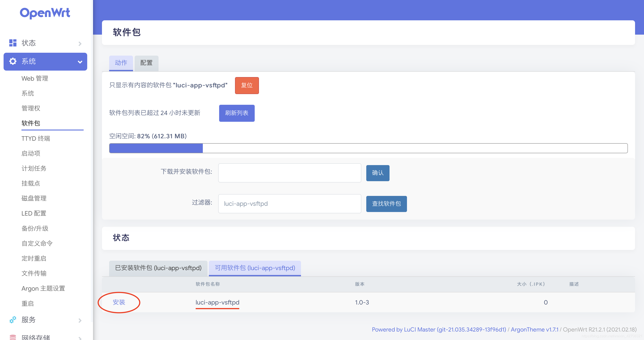Image resolution: width=644 pixels, height=340 pixels.
Task: Click the 状态 dashboard icon in sidebar
Action: pos(13,43)
